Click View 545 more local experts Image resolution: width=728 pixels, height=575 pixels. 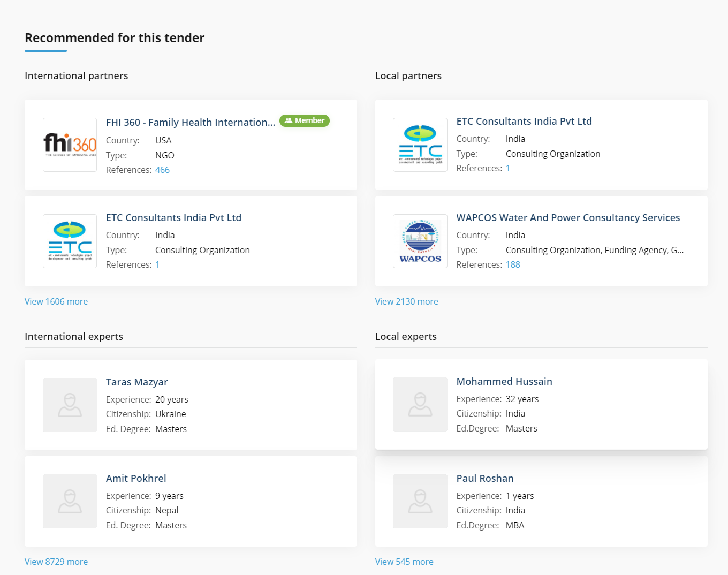(x=404, y=562)
